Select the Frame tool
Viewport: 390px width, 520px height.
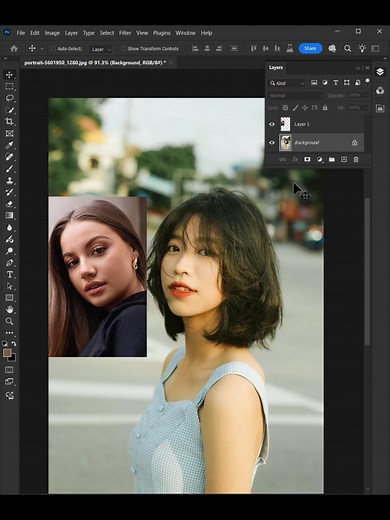pos(9,133)
